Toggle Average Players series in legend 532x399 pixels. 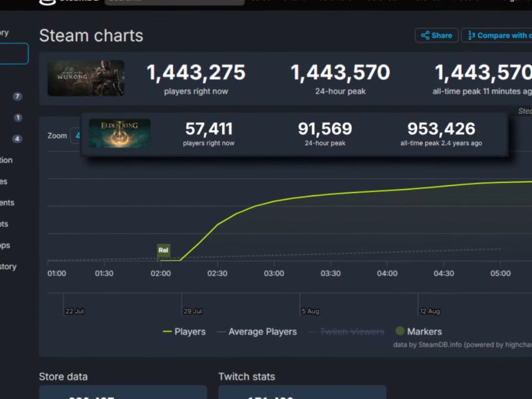coord(257,331)
